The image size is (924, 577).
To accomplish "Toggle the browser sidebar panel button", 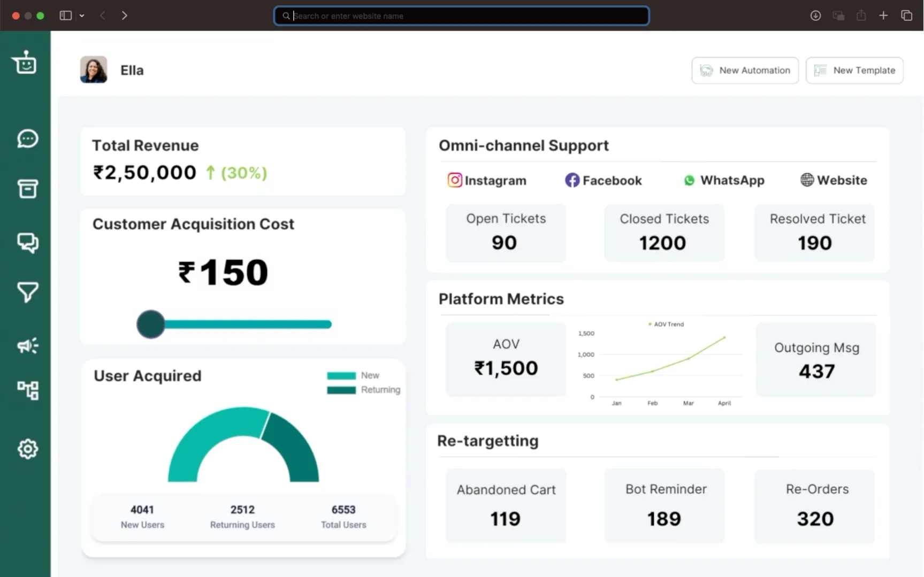I will click(66, 16).
